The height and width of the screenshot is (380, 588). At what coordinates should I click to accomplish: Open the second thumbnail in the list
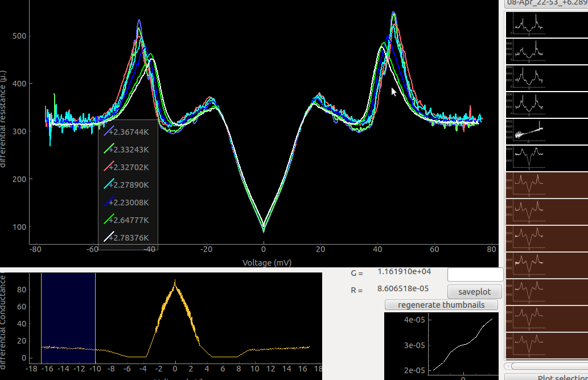pos(547,51)
